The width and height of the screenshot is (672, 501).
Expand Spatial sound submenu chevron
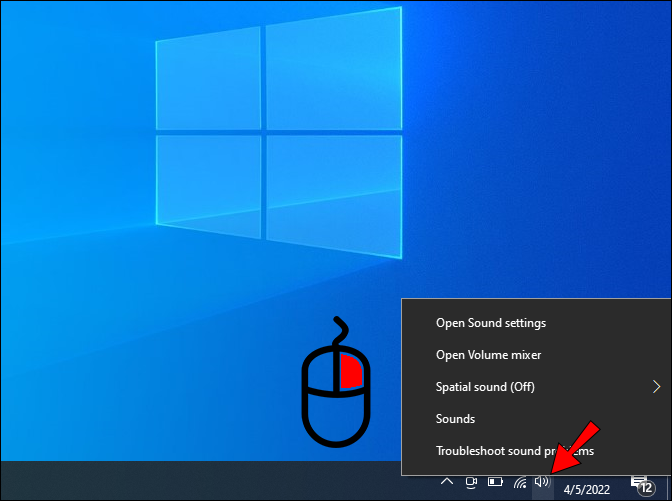coord(656,387)
